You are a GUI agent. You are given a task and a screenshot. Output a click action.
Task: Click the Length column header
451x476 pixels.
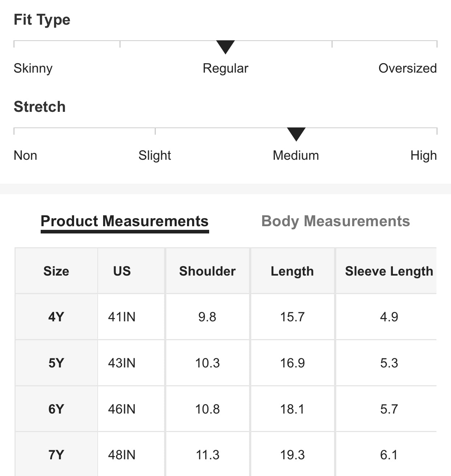(x=292, y=271)
